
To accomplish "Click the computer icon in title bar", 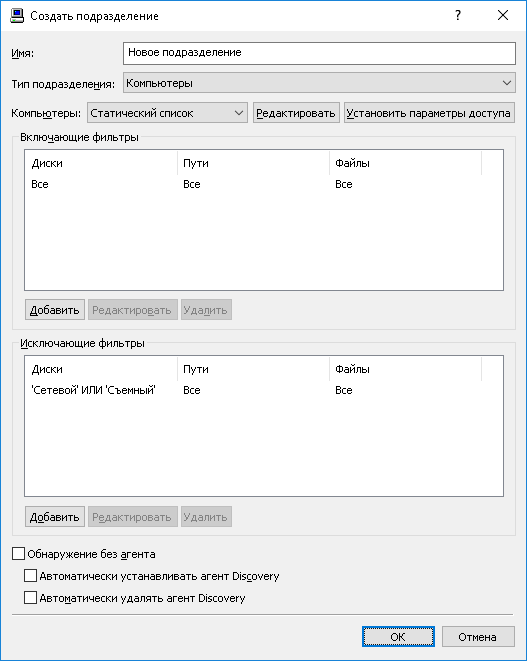I will (x=17, y=16).
